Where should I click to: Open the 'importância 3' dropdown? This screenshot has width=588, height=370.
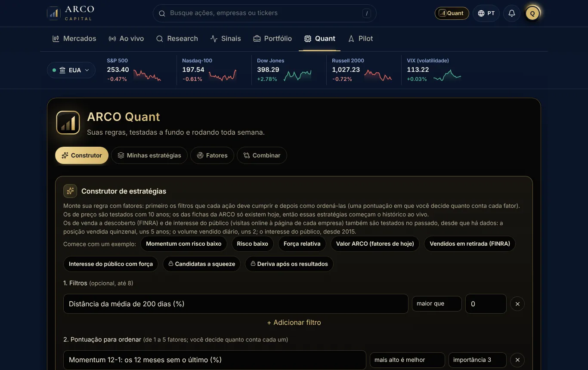click(x=477, y=360)
